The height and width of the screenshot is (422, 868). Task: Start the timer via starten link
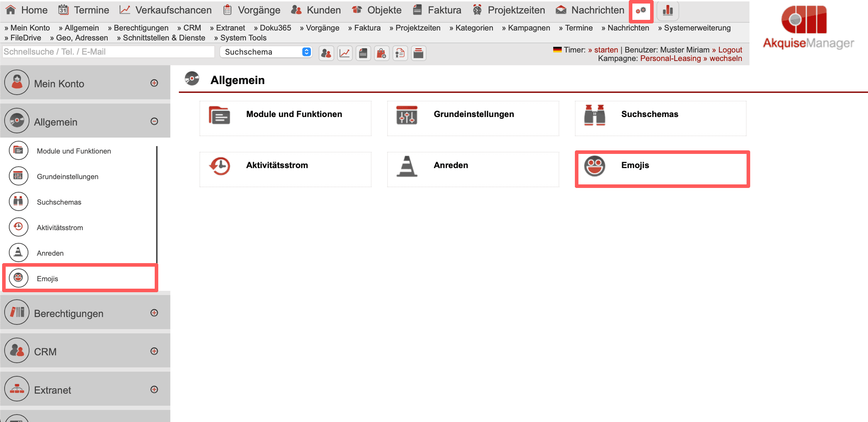pos(606,50)
